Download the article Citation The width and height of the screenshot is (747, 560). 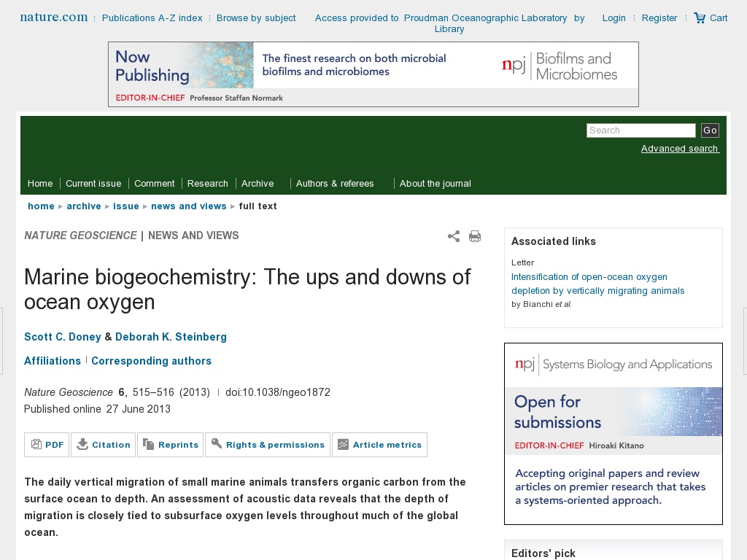coord(104,445)
